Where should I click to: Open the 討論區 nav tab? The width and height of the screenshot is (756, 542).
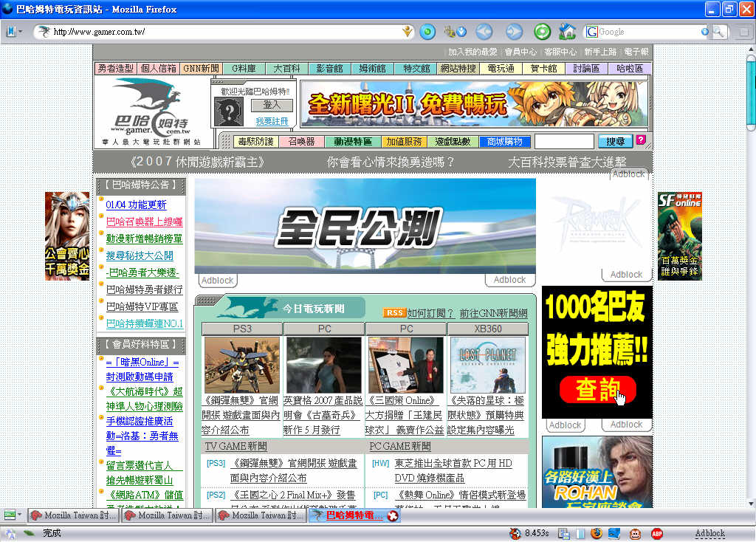point(586,69)
